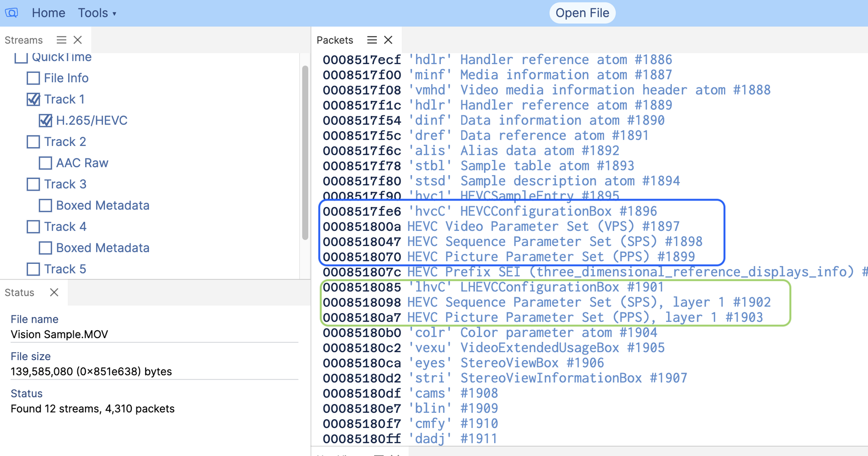Uncheck the H.265/HEVC stream checkbox
This screenshot has width=868, height=456.
pos(45,120)
